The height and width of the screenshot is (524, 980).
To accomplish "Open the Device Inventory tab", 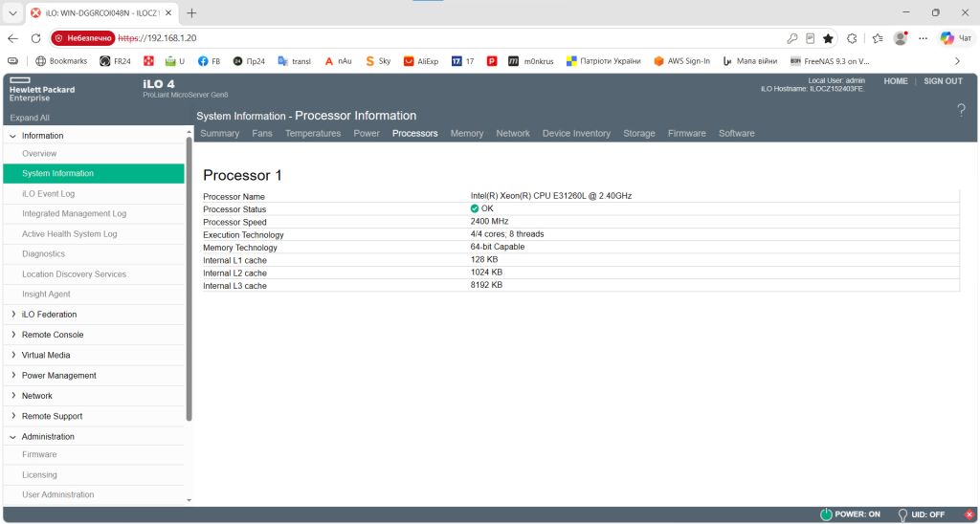I will [576, 133].
